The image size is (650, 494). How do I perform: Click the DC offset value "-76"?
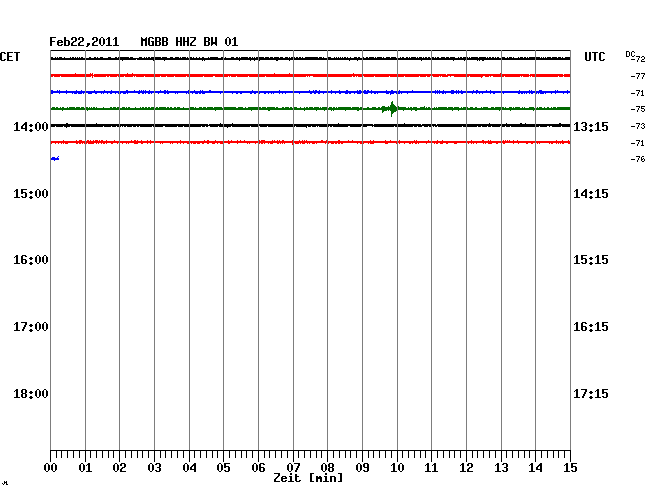[x=638, y=159]
